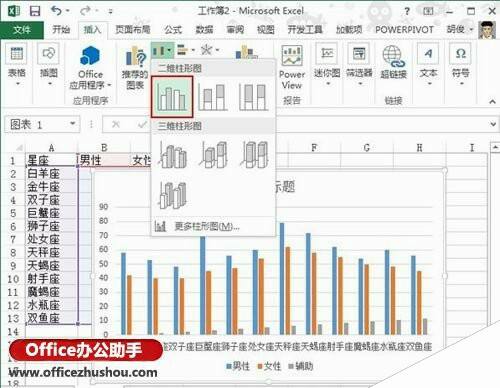Viewport: 500px width, 388px height.
Task: Select row 5 header
Action: click(13, 213)
